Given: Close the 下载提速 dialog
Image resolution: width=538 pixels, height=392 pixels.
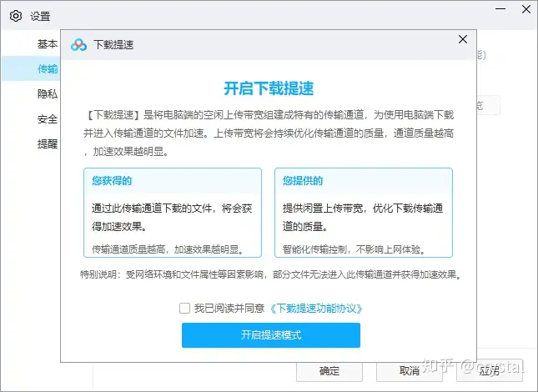Looking at the screenshot, I should (463, 39).
